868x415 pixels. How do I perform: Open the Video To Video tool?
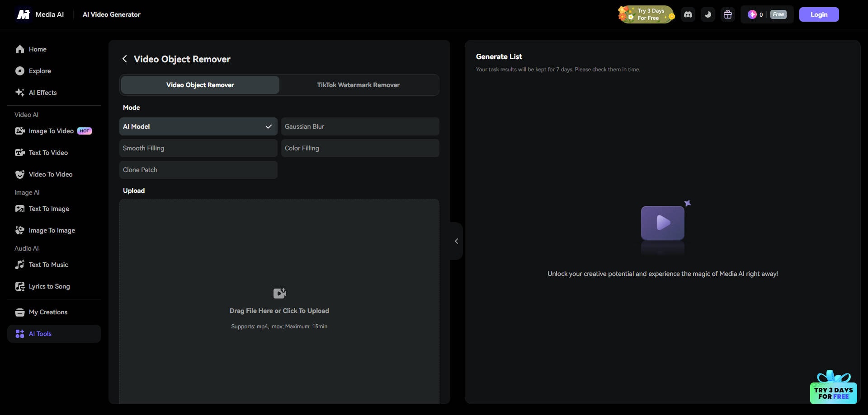pos(51,174)
